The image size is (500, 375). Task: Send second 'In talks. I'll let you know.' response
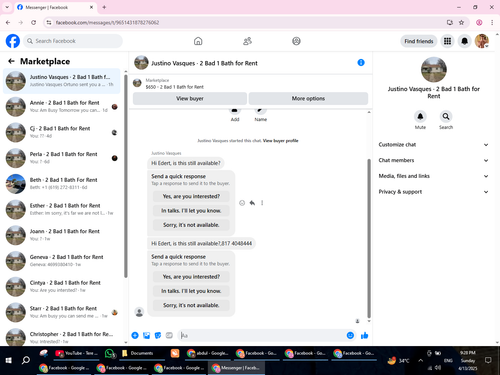click(191, 291)
